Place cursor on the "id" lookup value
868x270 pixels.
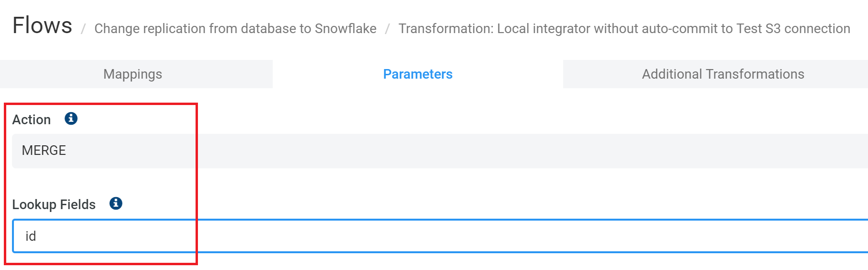[x=31, y=236]
